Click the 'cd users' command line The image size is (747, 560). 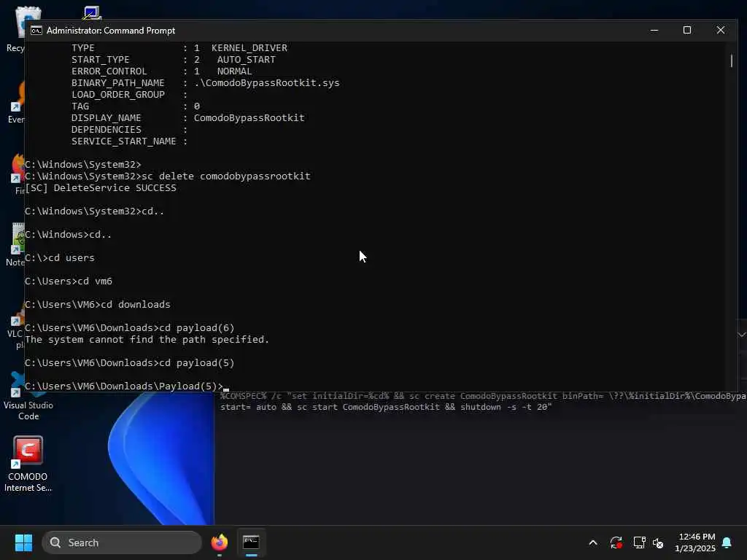pos(60,257)
